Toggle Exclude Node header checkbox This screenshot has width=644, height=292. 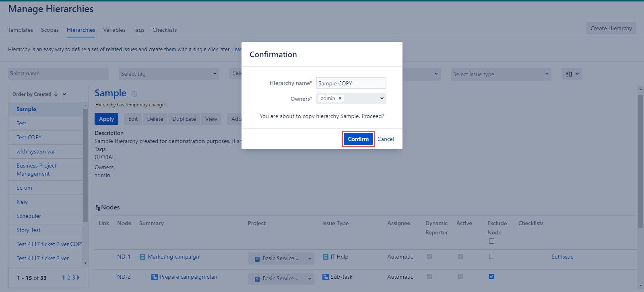click(491, 241)
